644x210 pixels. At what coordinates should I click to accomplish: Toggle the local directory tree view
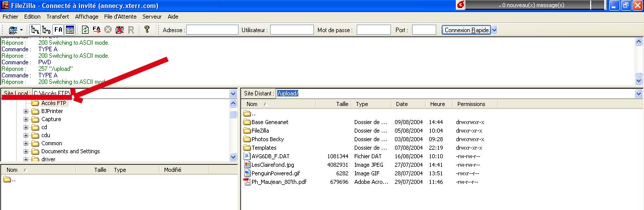(35, 30)
